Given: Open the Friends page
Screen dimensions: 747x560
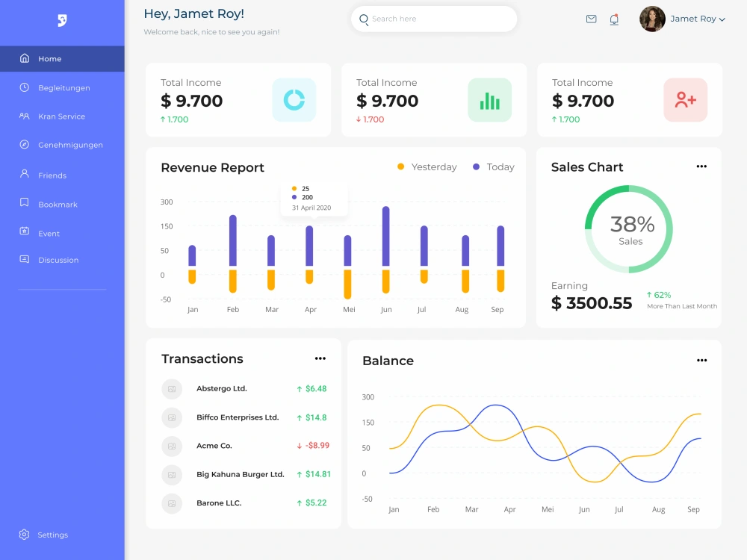Looking at the screenshot, I should click(52, 175).
